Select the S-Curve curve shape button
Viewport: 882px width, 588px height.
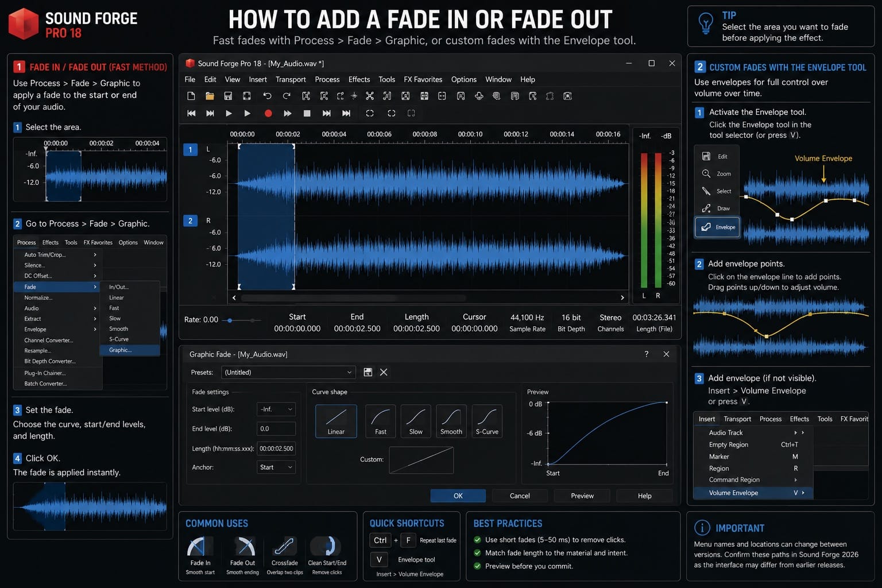click(487, 421)
